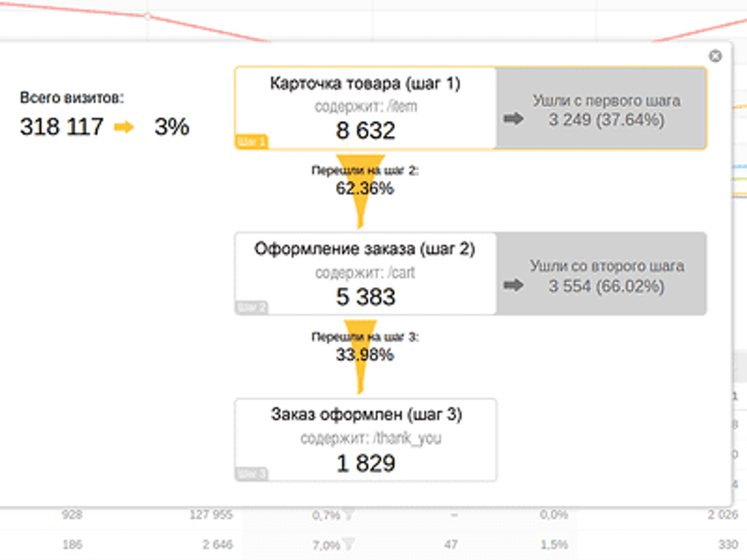Click the funnel icon next to 0,7%

point(350,515)
